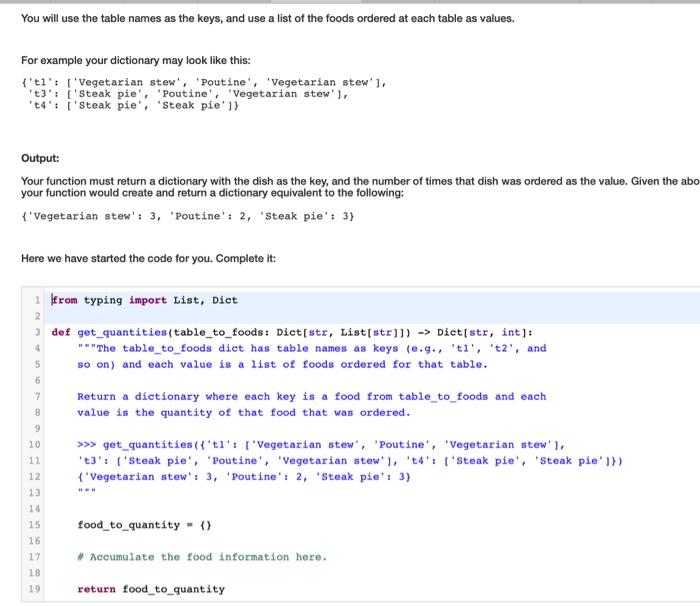
Task: Click the example line starting {'t1':
Action: [204, 82]
